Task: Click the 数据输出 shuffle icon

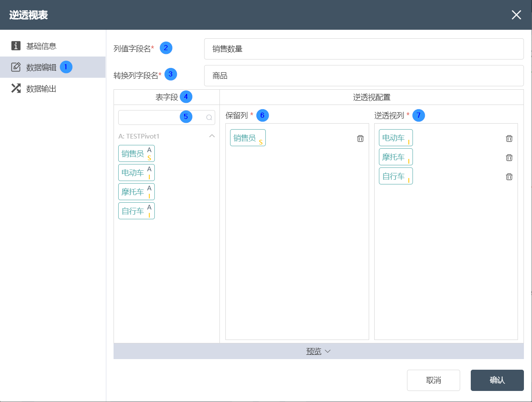Action: tap(16, 88)
